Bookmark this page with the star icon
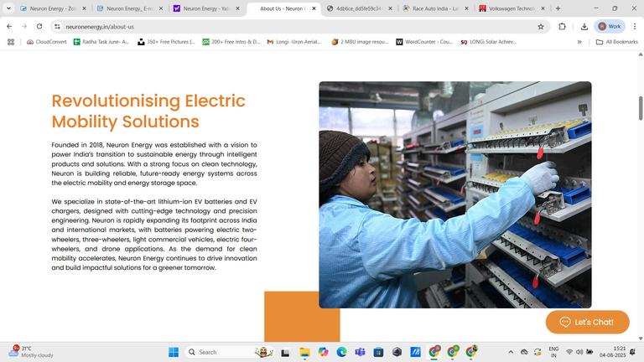 pos(541,26)
